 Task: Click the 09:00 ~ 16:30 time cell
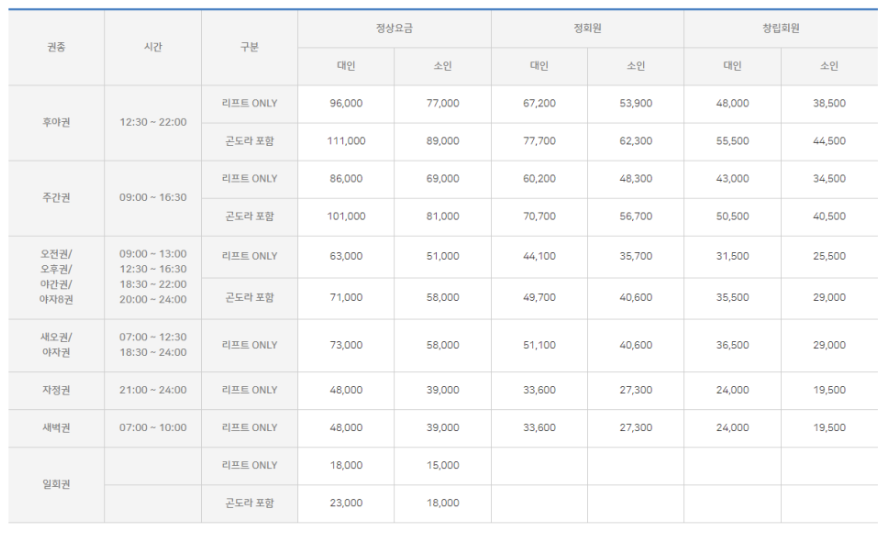153,198
